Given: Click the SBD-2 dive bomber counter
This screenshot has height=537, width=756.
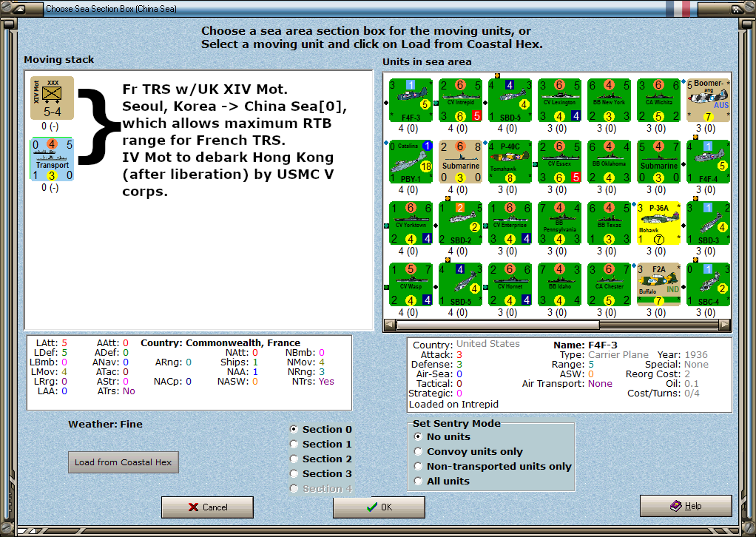Looking at the screenshot, I should coord(460,223).
